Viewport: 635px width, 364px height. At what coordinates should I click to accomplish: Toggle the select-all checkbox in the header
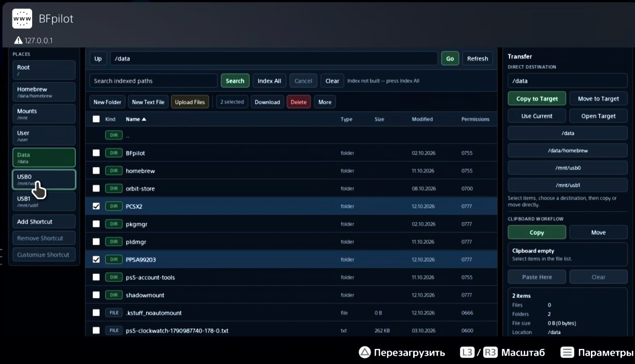[96, 119]
